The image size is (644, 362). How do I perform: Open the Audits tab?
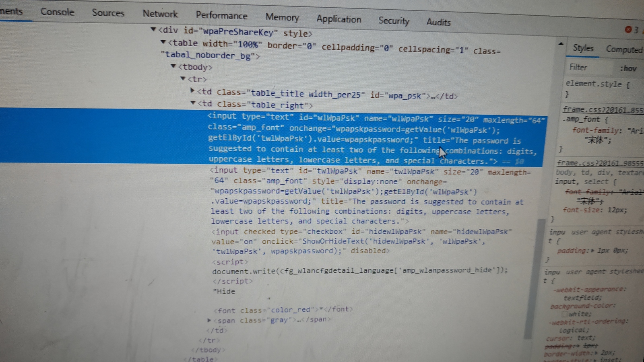pyautogui.click(x=438, y=22)
